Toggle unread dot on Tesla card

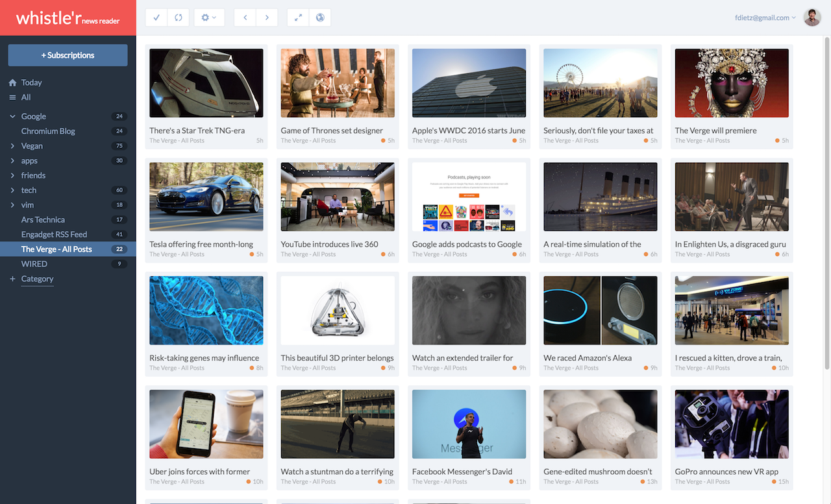pyautogui.click(x=252, y=254)
